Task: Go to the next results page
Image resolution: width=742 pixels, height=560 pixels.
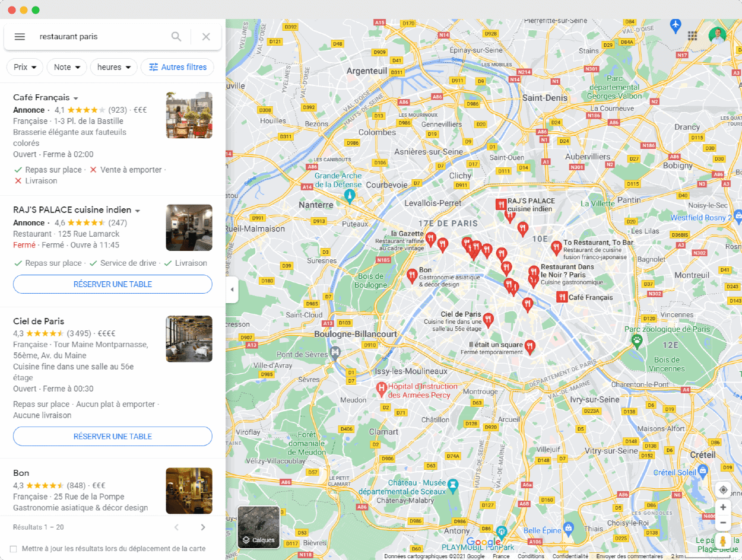Action: pyautogui.click(x=203, y=527)
